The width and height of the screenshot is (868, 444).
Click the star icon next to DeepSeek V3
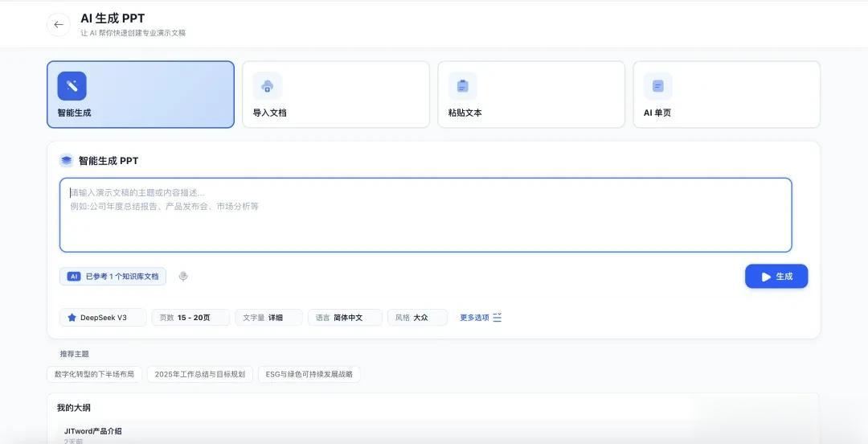pos(72,318)
